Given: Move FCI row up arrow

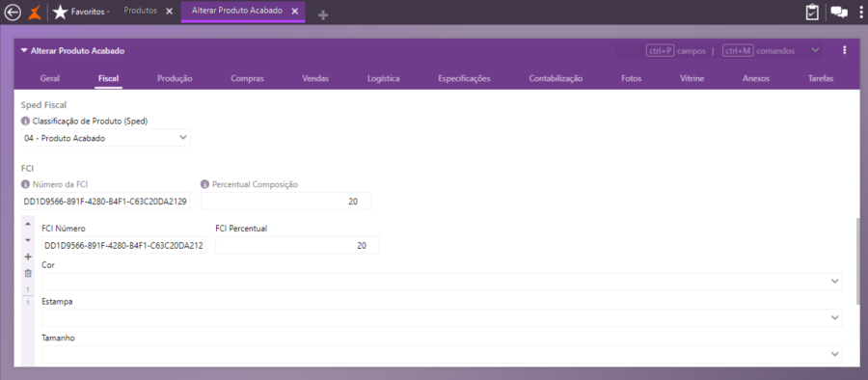Looking at the screenshot, I should [28, 225].
